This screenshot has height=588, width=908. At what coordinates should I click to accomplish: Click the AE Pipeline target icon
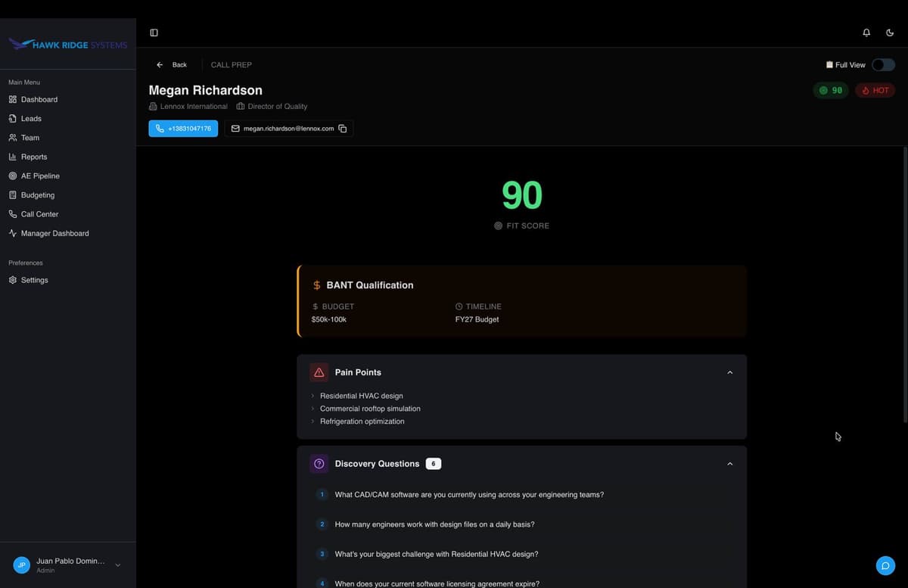point(12,176)
